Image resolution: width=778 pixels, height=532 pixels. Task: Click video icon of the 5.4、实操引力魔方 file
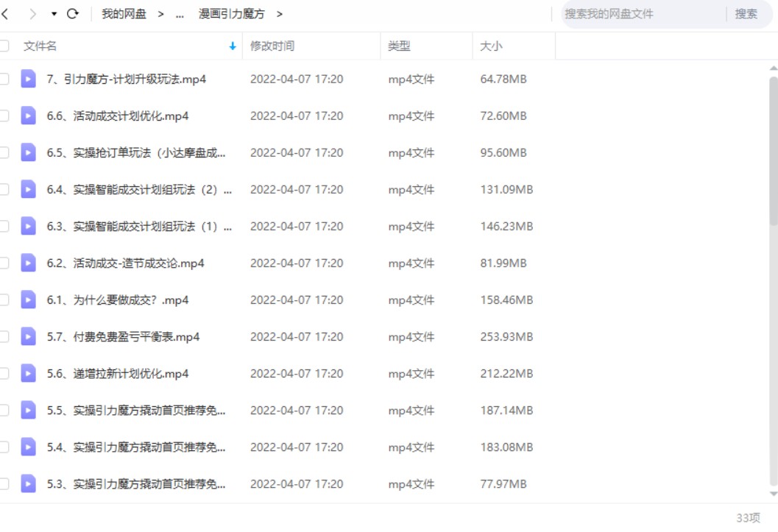click(28, 447)
